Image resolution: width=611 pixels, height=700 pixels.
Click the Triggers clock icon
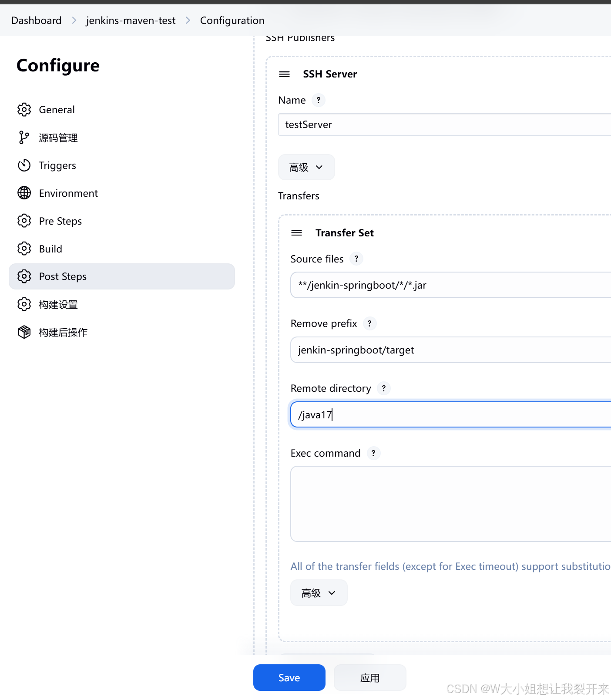point(24,165)
